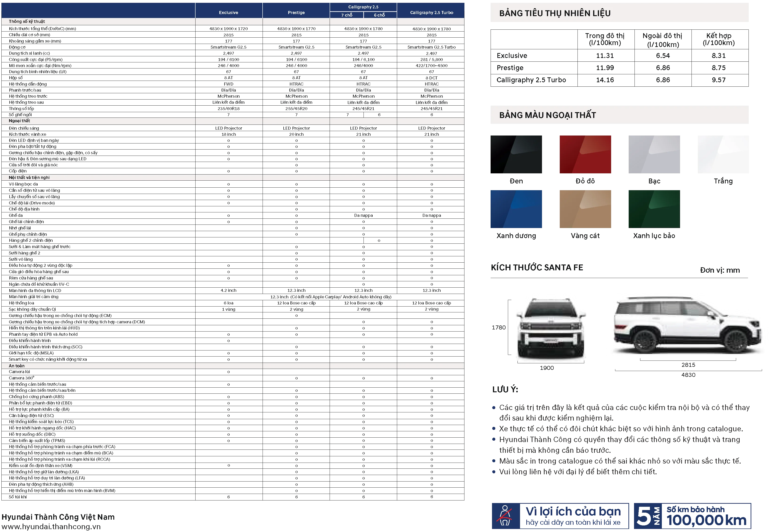Click the 6 chỗ sub-column header
The width and height of the screenshot is (770, 532).
coord(379,15)
